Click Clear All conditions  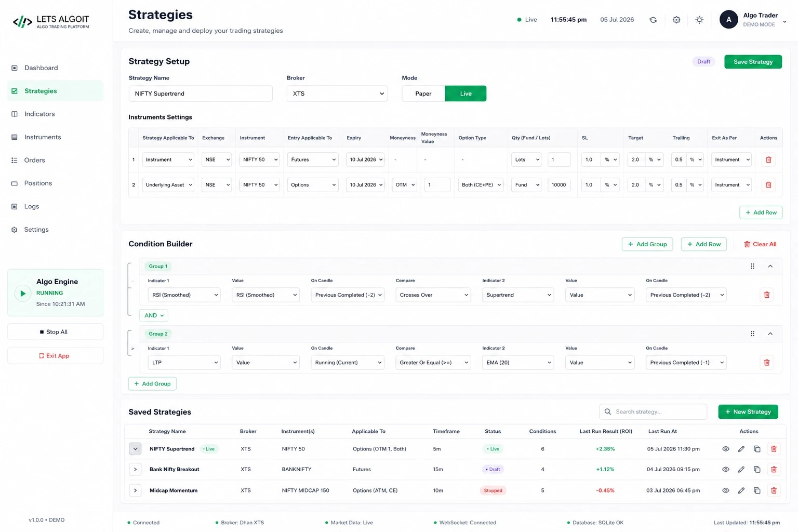pos(760,244)
